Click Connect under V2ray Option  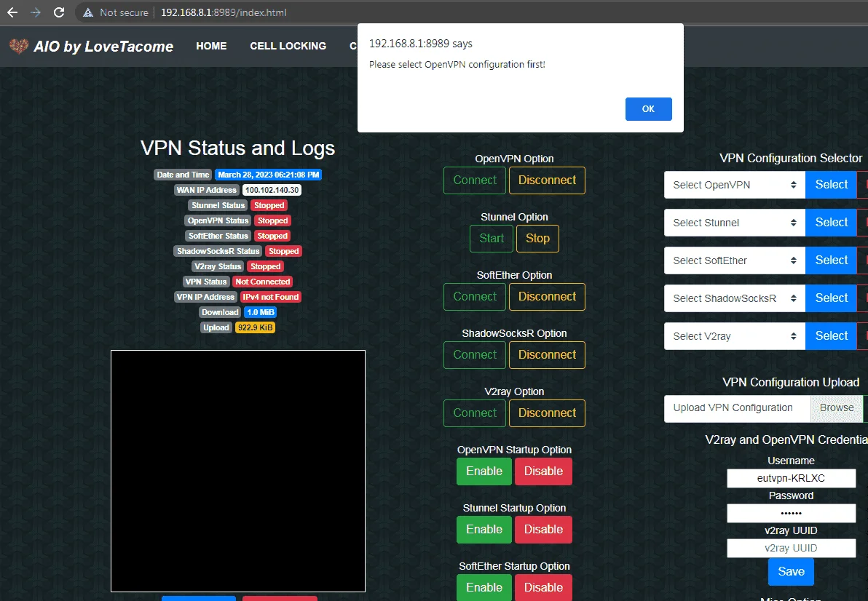(x=474, y=413)
